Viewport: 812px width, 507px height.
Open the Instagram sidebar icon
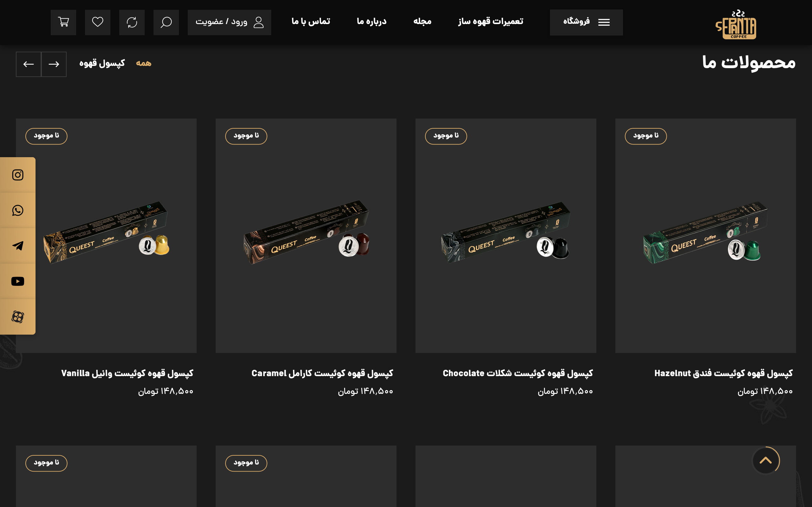coord(17,175)
